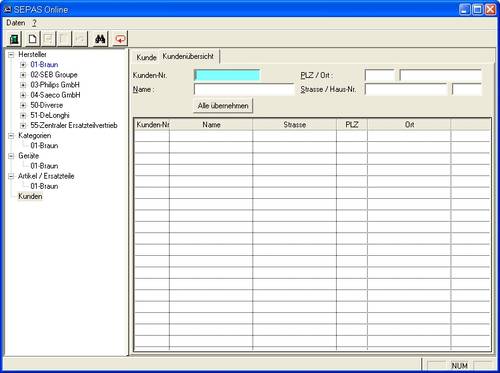Click the green exit door toolbar icon

[x=14, y=39]
